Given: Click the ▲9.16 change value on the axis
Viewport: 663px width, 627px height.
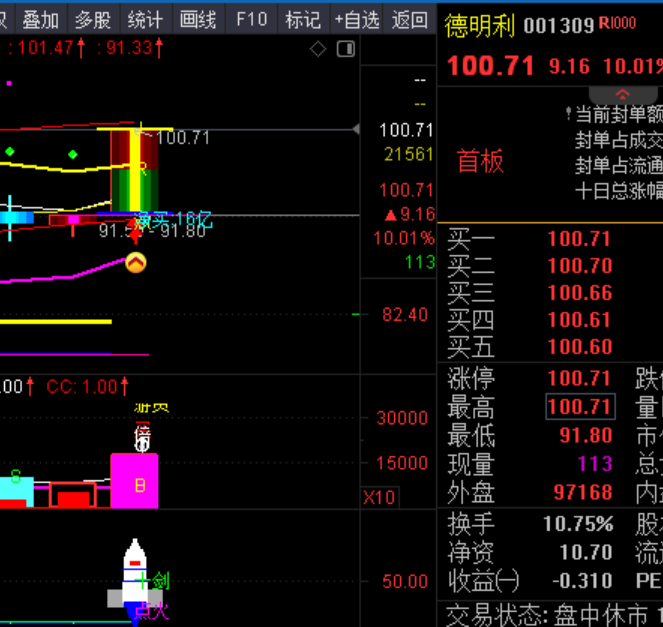Looking at the screenshot, I should click(409, 215).
